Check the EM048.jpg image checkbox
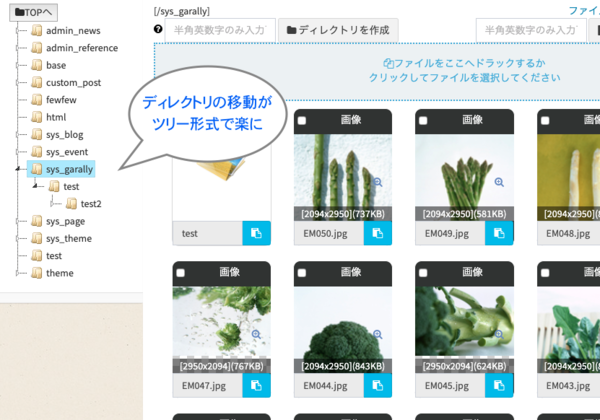The height and width of the screenshot is (420, 600). coord(545,121)
